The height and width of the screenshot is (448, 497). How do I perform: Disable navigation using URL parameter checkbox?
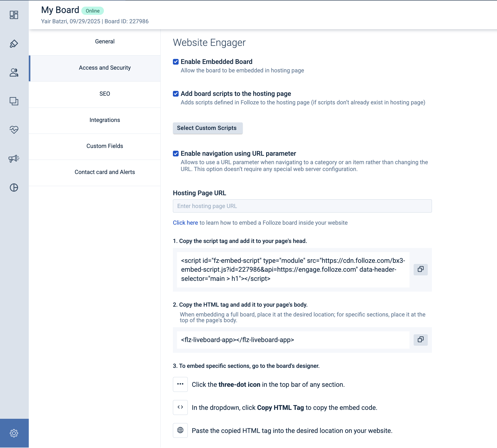176,154
